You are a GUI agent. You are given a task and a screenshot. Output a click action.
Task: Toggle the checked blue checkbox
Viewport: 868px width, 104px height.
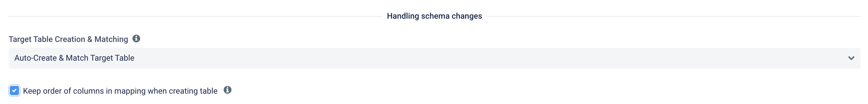click(14, 91)
